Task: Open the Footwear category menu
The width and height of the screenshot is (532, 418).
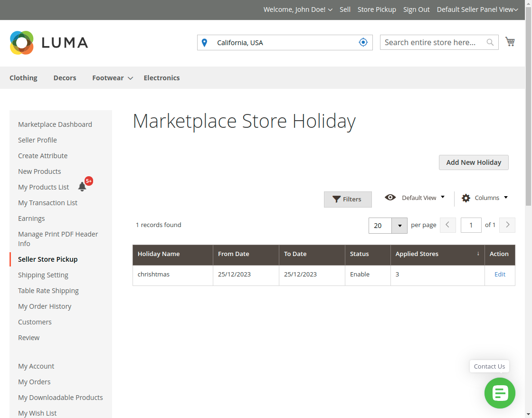Action: pyautogui.click(x=112, y=77)
